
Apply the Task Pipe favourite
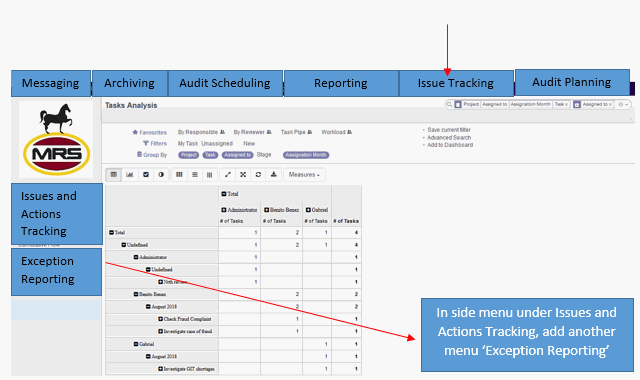(x=296, y=132)
